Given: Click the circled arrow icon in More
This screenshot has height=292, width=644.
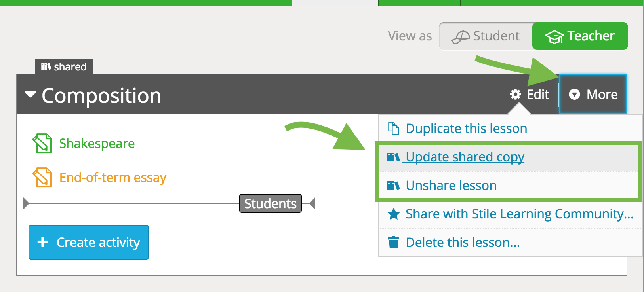Looking at the screenshot, I should click(x=574, y=94).
